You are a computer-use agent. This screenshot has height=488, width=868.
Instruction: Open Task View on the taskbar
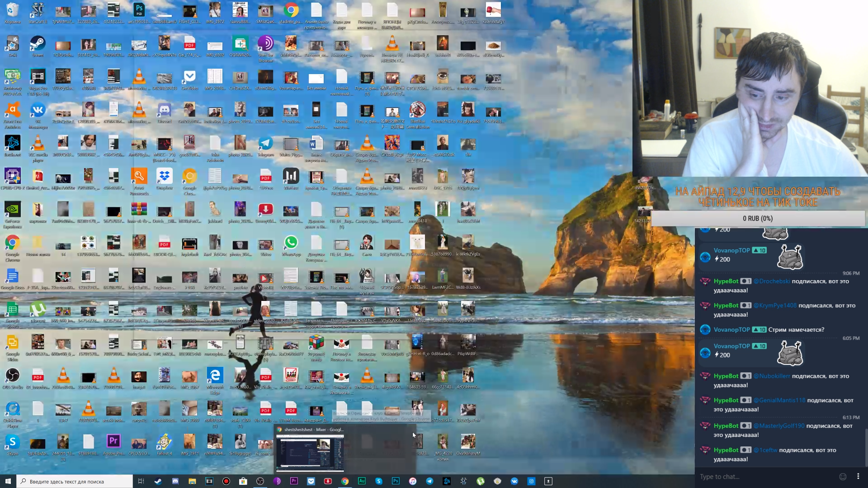tap(141, 481)
